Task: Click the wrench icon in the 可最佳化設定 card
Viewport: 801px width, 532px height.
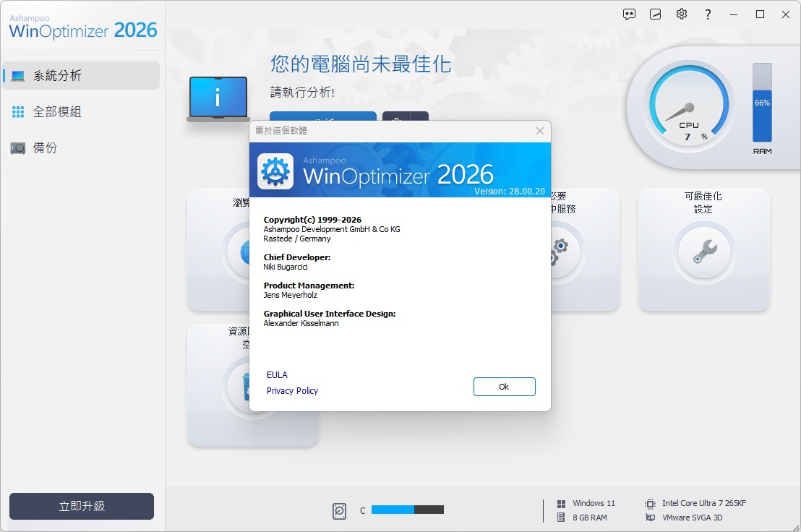Action: 704,252
